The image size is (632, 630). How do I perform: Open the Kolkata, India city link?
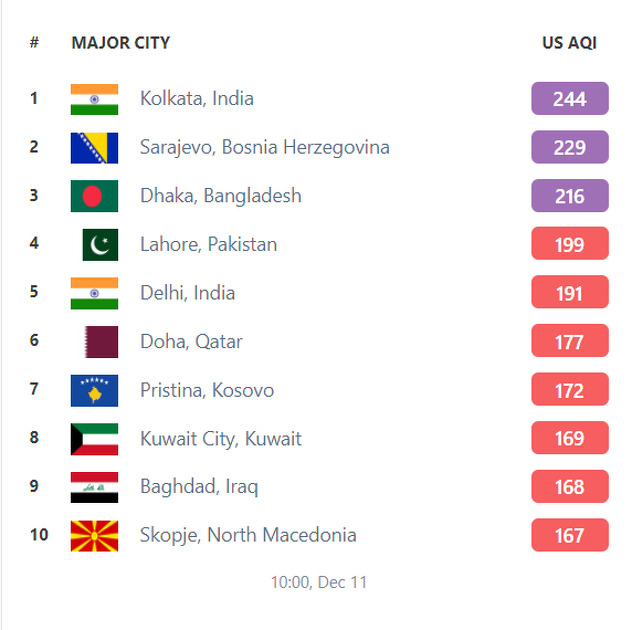pyautogui.click(x=197, y=99)
